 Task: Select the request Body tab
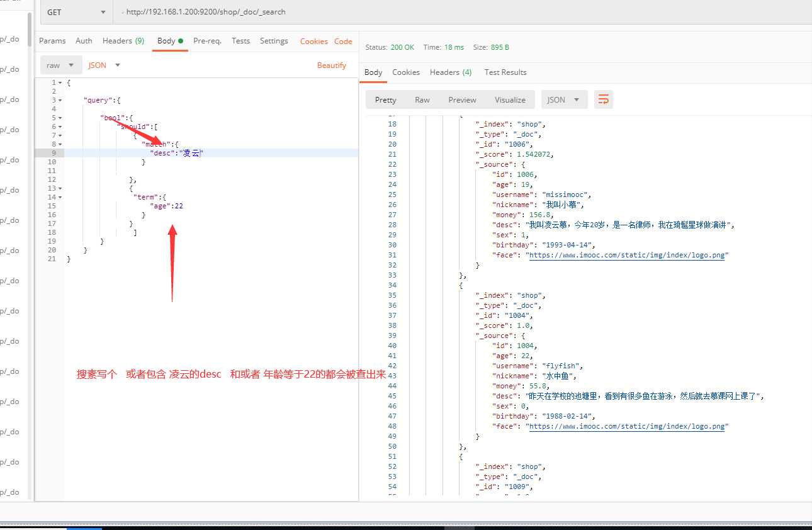(170, 41)
